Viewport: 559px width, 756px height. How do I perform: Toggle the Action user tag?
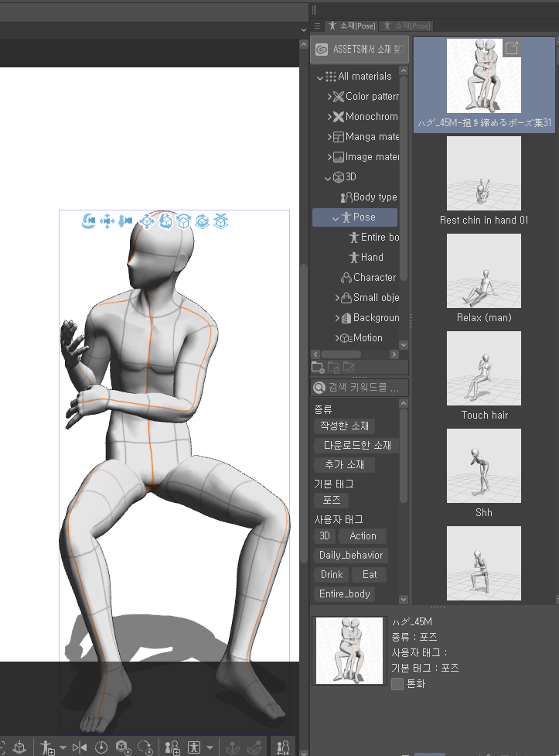point(363,536)
